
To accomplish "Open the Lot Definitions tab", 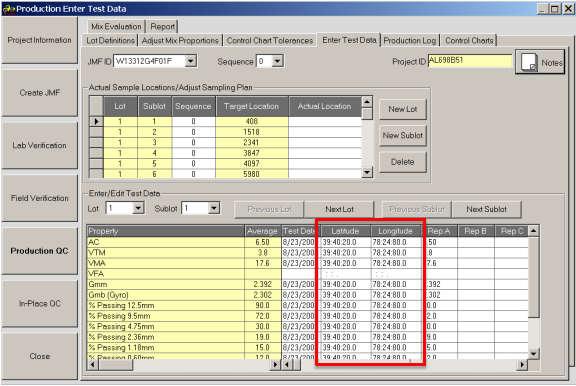I will (111, 40).
